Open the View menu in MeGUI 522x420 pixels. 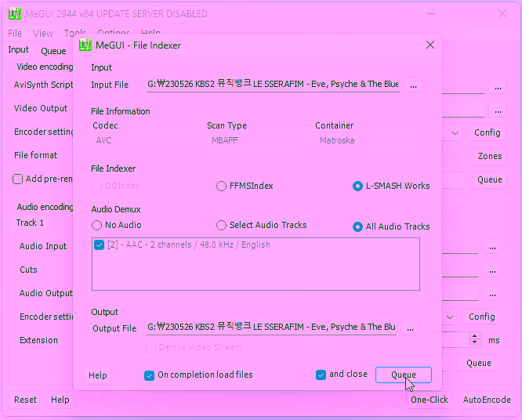43,33
